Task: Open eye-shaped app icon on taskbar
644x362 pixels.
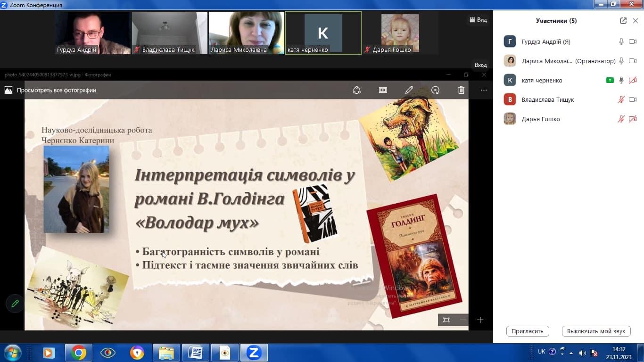Action: click(108, 353)
